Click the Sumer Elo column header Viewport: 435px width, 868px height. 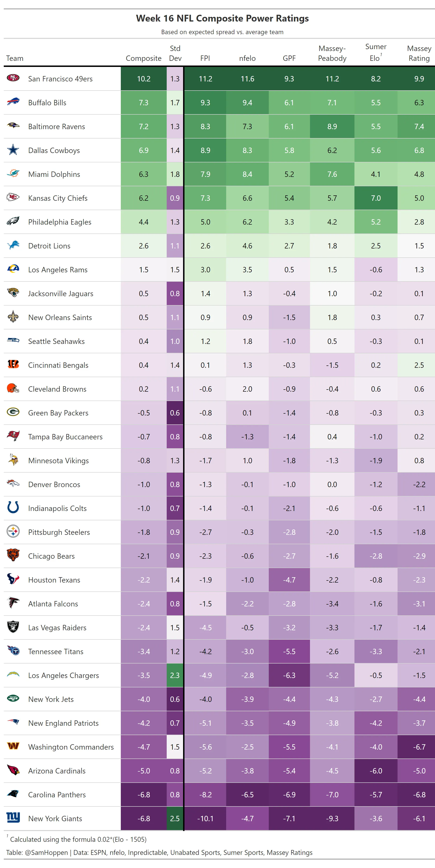[x=375, y=53]
